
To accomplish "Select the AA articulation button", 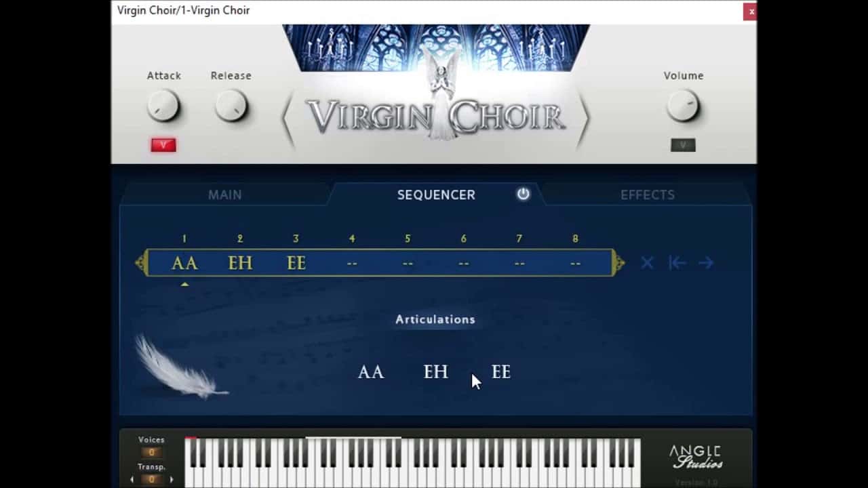I will (x=371, y=372).
